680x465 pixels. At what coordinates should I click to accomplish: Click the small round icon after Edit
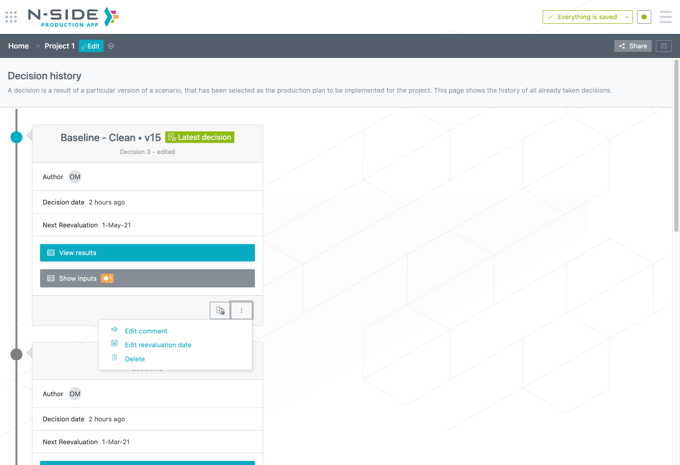tap(111, 46)
